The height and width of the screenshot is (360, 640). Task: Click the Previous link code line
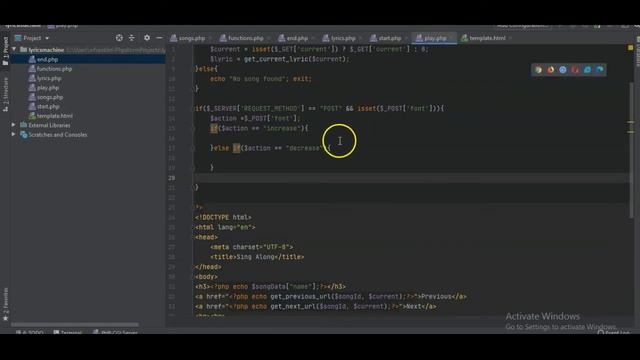tap(331, 296)
